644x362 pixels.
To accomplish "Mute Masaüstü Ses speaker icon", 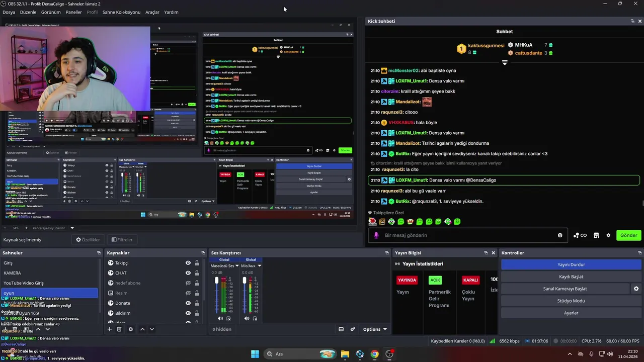I will coord(220,318).
